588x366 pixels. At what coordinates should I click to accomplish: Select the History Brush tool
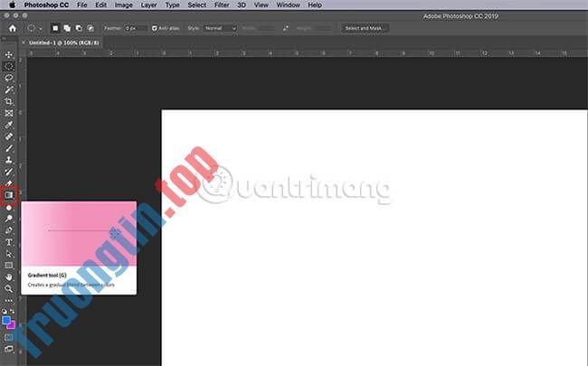coord(9,172)
